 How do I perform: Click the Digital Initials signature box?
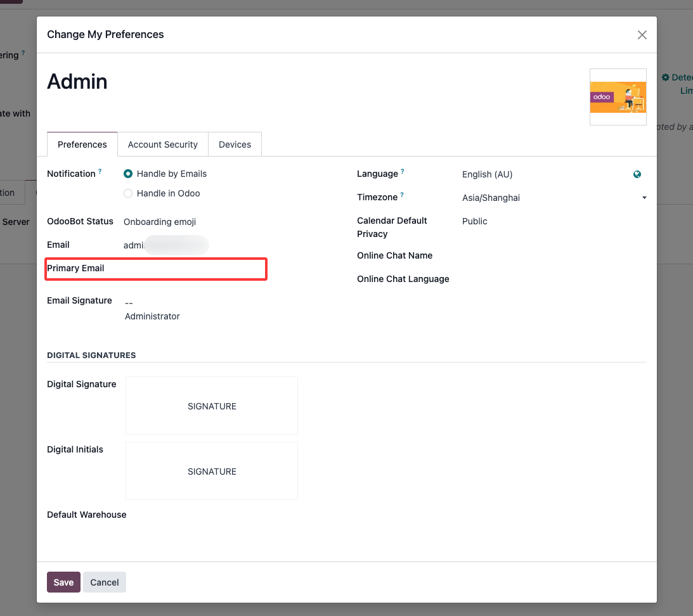pos(212,471)
